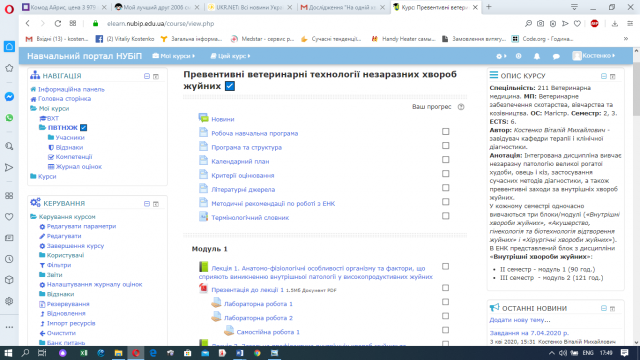Tick completion box for Лабораторна робота 1

point(446,302)
